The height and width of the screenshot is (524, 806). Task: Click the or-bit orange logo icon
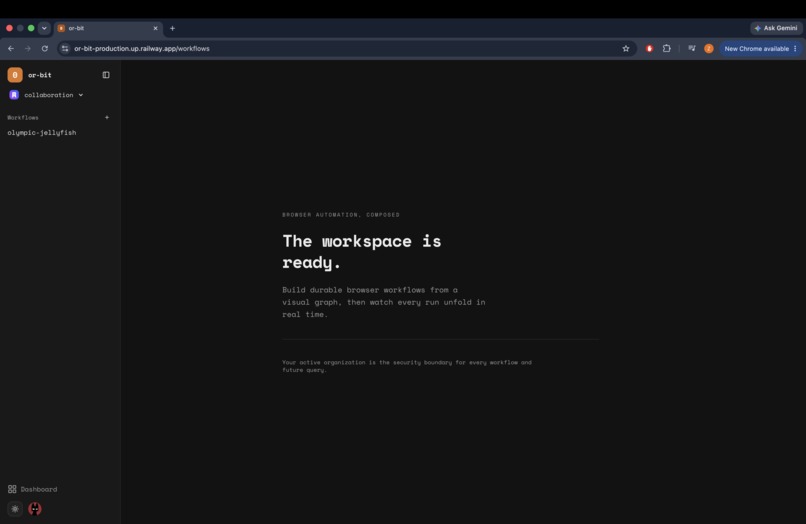point(15,75)
